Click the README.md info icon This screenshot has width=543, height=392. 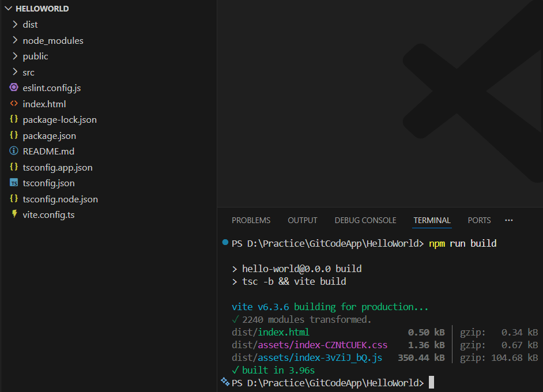pyautogui.click(x=14, y=151)
